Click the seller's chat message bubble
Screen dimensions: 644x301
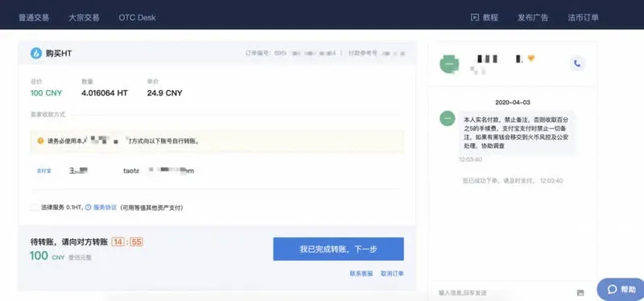(517, 133)
